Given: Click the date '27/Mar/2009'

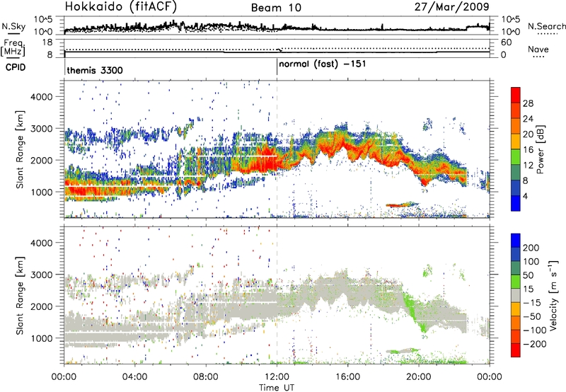Looking at the screenshot, I should (452, 6).
